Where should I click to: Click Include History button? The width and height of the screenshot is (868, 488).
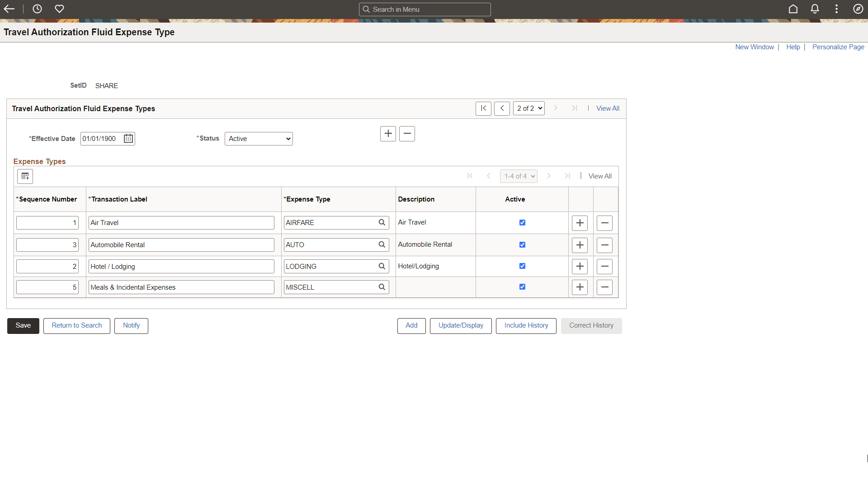526,326
